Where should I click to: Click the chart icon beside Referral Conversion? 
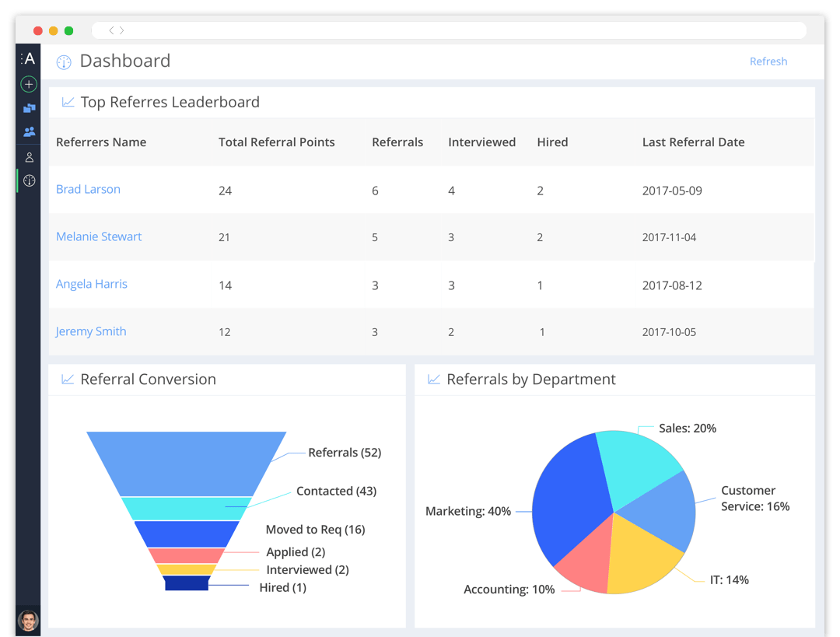68,380
